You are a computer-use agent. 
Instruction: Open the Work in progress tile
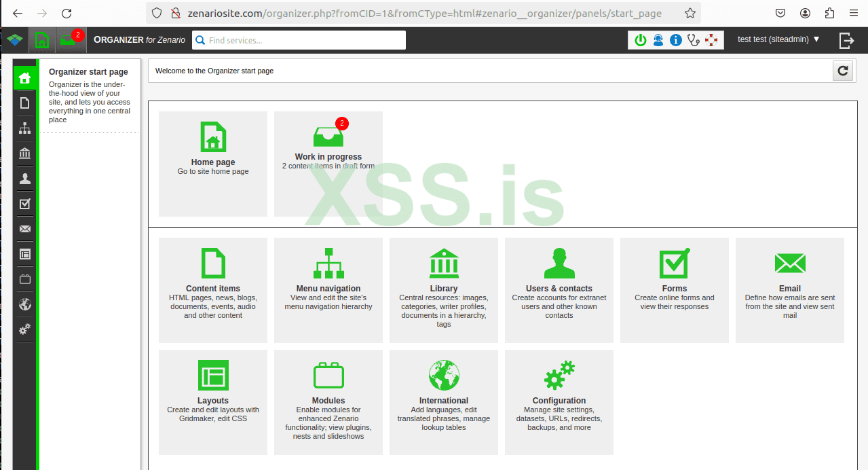click(328, 164)
